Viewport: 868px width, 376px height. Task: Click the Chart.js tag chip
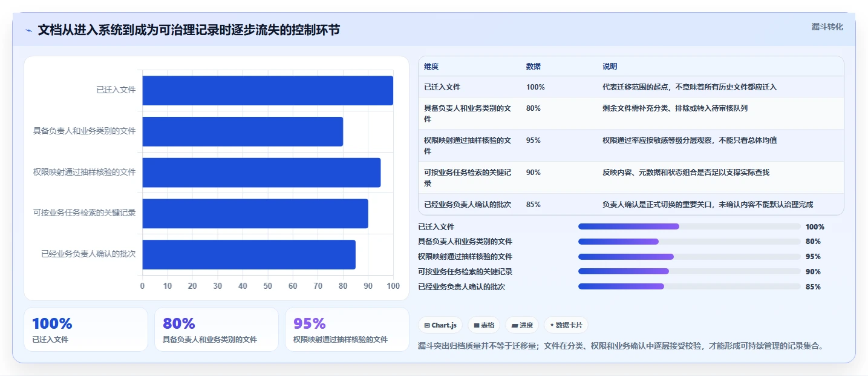click(x=440, y=325)
